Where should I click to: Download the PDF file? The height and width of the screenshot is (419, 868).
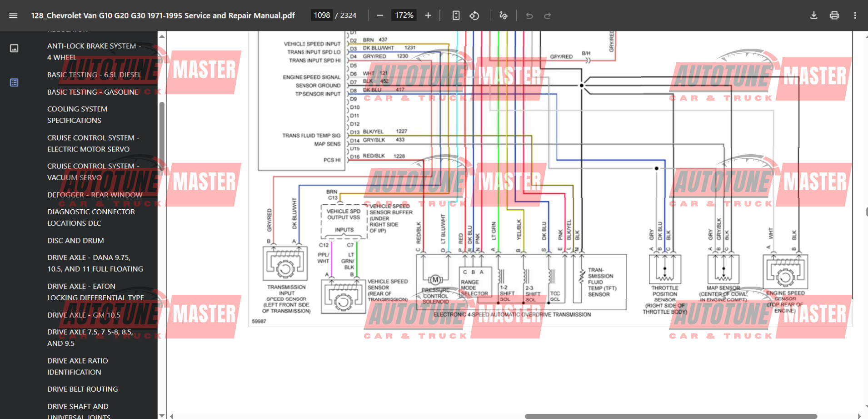[x=813, y=15]
